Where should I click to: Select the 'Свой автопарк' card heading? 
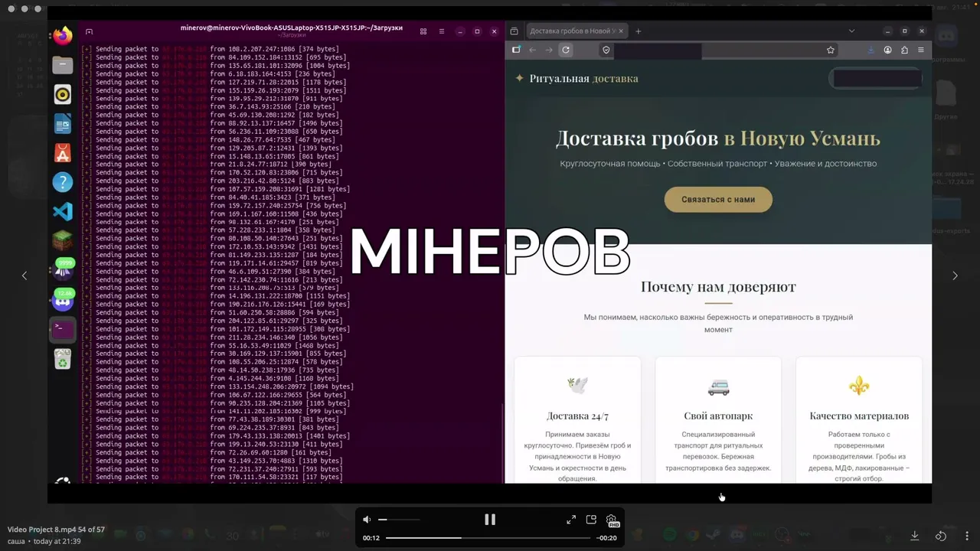point(718,416)
